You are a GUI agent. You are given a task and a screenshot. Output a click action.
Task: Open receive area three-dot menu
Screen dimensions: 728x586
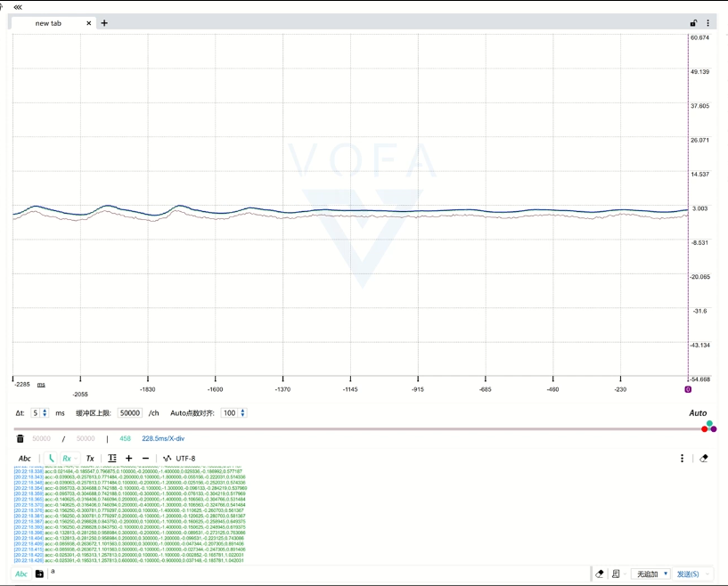click(x=682, y=458)
